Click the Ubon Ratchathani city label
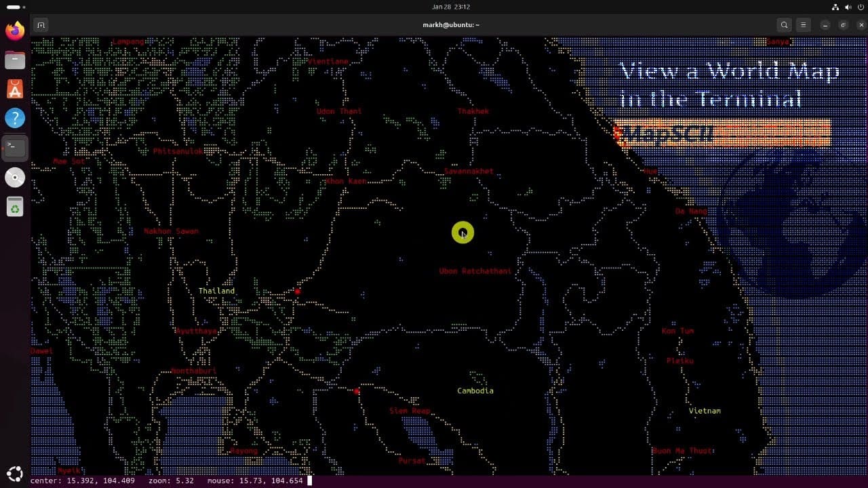The width and height of the screenshot is (868, 488). coord(475,271)
